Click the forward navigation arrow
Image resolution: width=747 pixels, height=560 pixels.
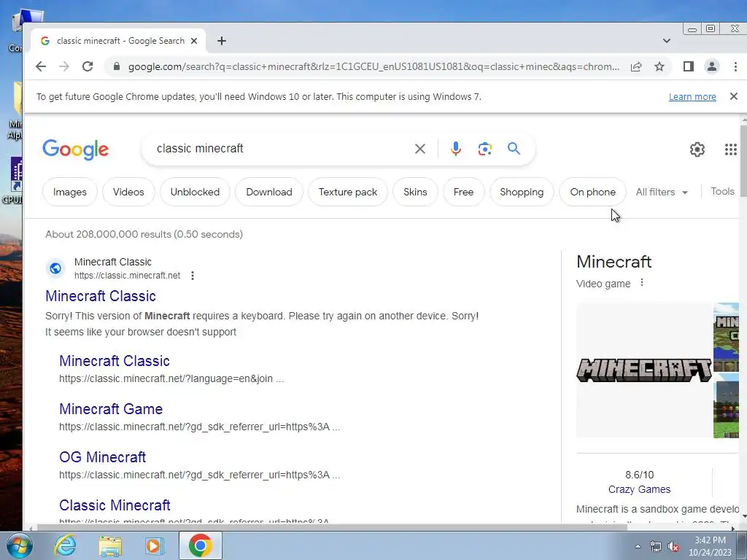point(64,66)
